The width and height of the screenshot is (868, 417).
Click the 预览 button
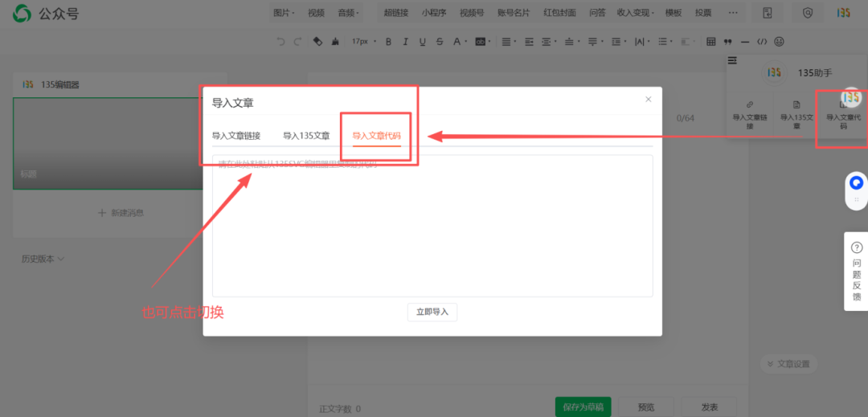click(646, 407)
